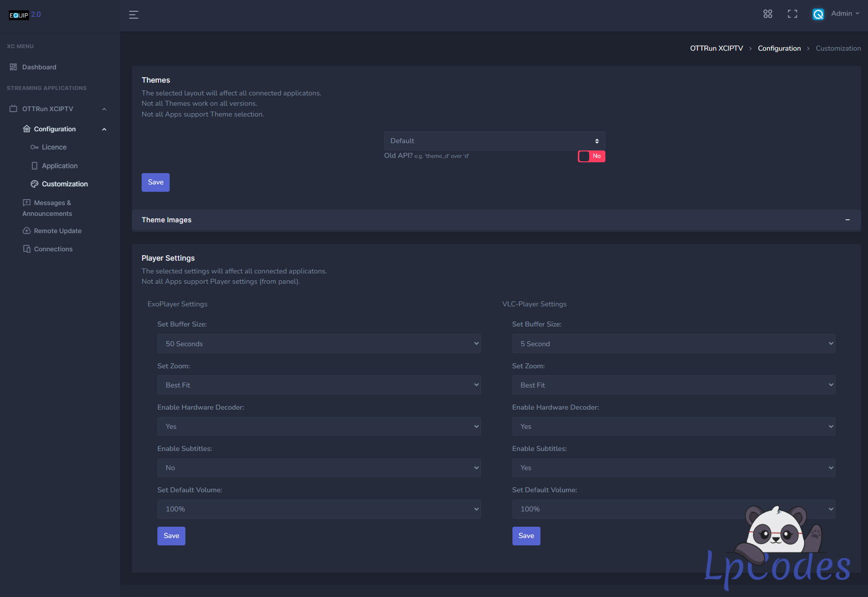Open VLC-Player Enable Subtitles dropdown
The image size is (868, 597).
coord(673,468)
